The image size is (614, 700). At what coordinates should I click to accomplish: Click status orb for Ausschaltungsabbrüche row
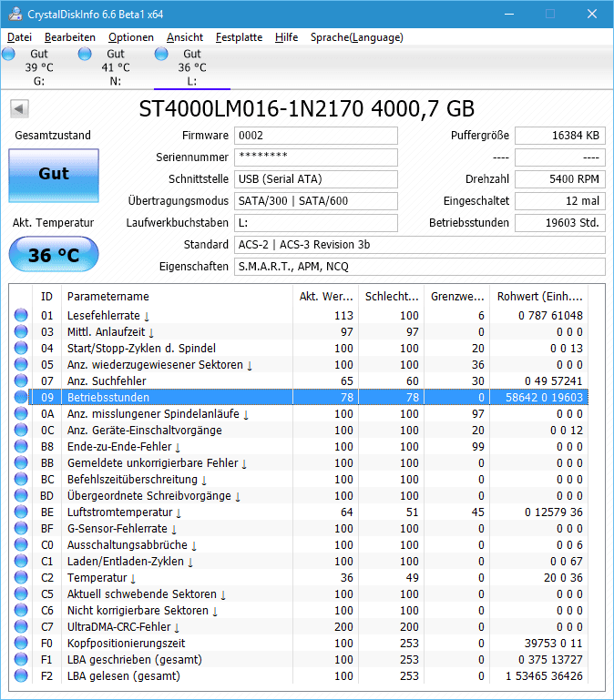(21, 544)
